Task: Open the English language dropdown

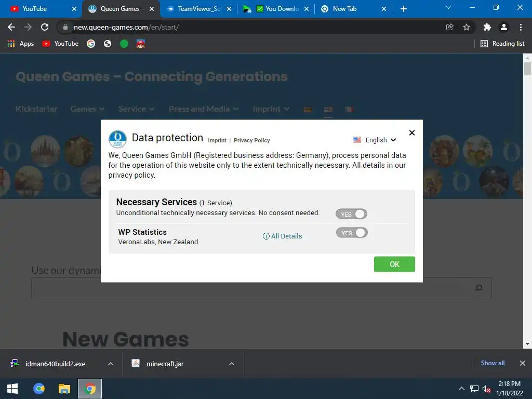Action: pos(375,140)
